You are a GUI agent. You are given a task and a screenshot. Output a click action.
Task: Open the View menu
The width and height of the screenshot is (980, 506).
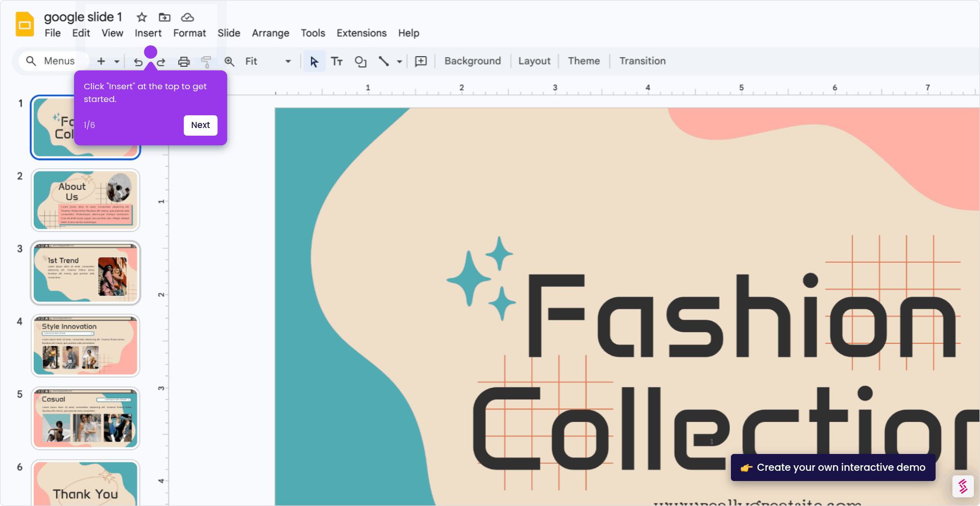pos(112,33)
